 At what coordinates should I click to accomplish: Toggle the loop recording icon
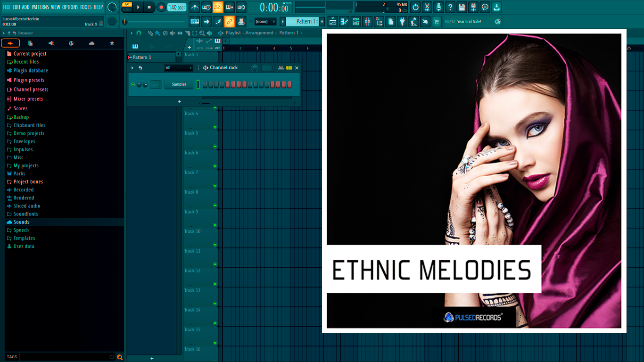[241, 7]
